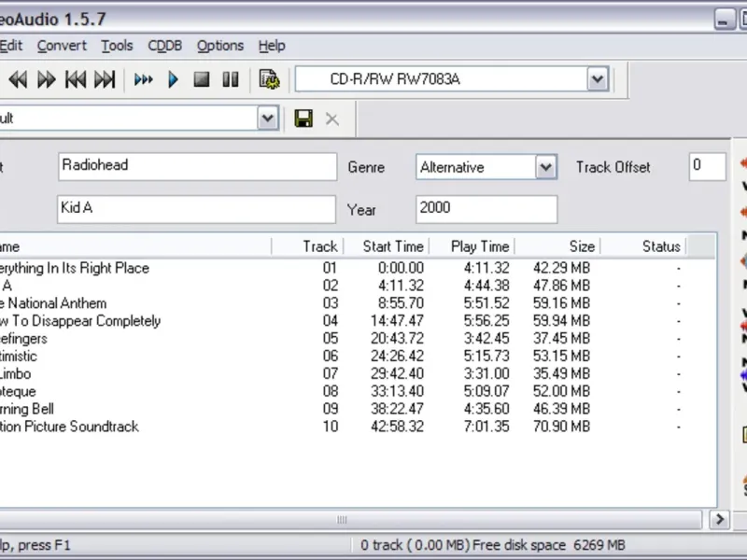Viewport: 747px width, 560px height.
Task: Select the Idioteque track row
Action: 358,391
